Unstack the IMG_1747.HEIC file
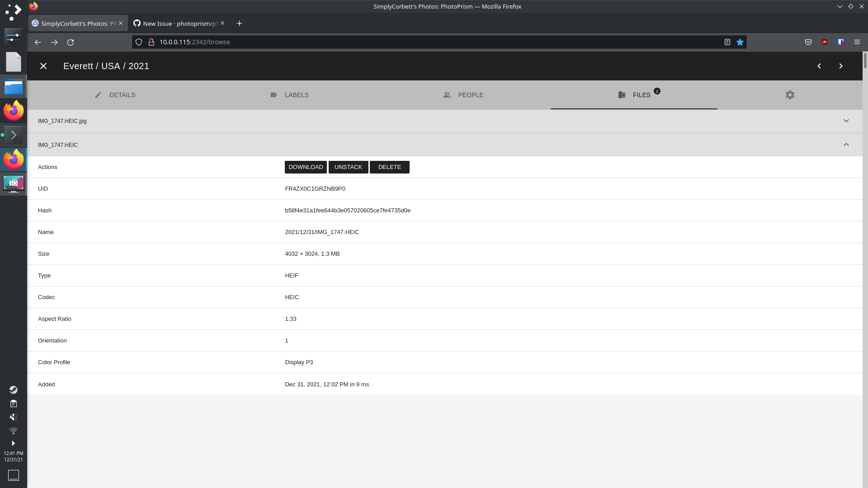Screen dimensions: 868x488 [348, 167]
